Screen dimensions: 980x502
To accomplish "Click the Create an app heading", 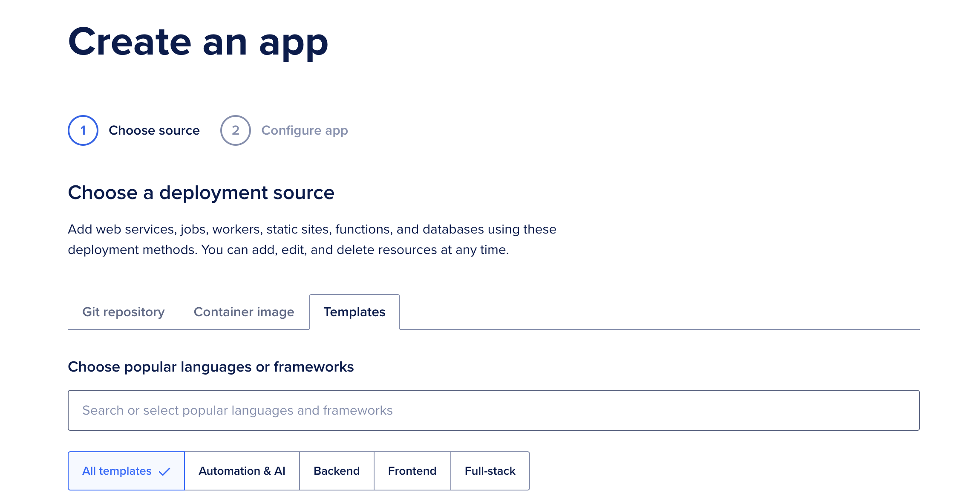I will [198, 42].
